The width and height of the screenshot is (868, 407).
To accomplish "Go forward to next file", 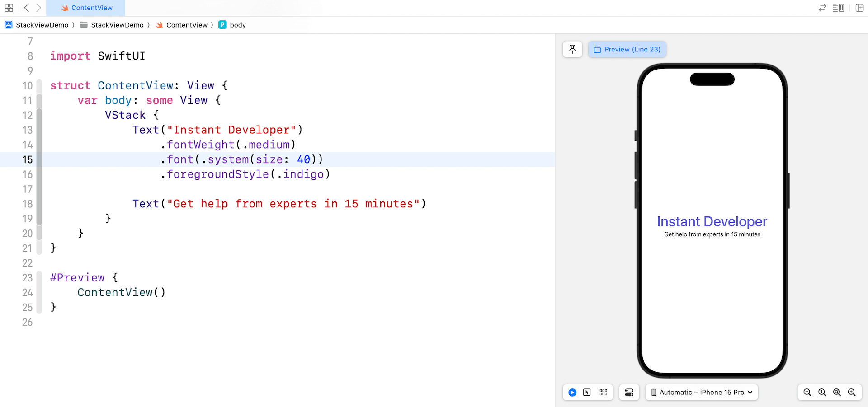I will coord(39,8).
